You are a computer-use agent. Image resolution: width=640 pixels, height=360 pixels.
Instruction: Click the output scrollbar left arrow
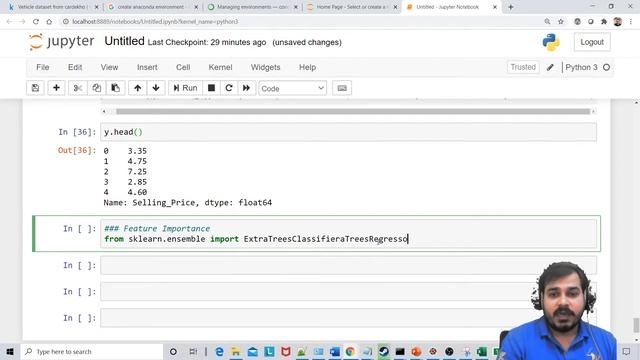click(104, 111)
